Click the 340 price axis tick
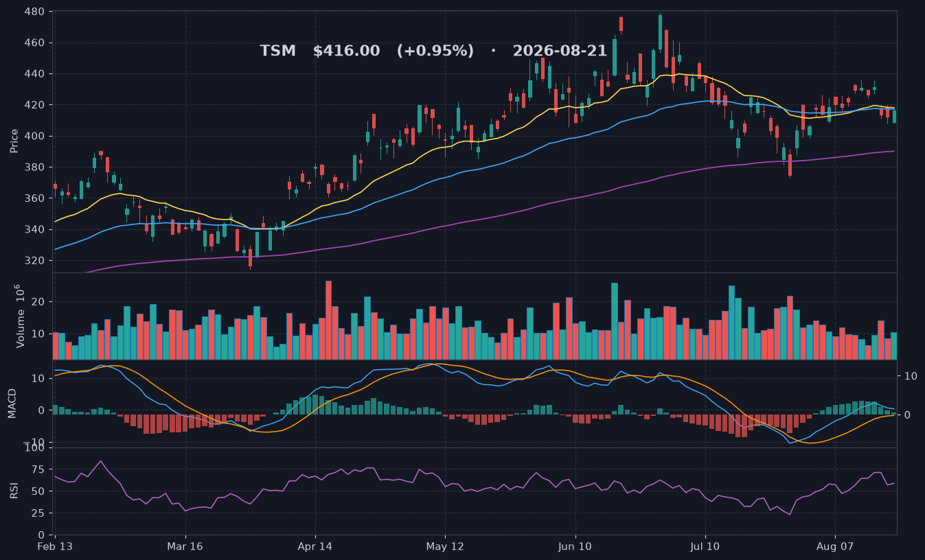Viewport: 925px width, 560px height. 35,229
